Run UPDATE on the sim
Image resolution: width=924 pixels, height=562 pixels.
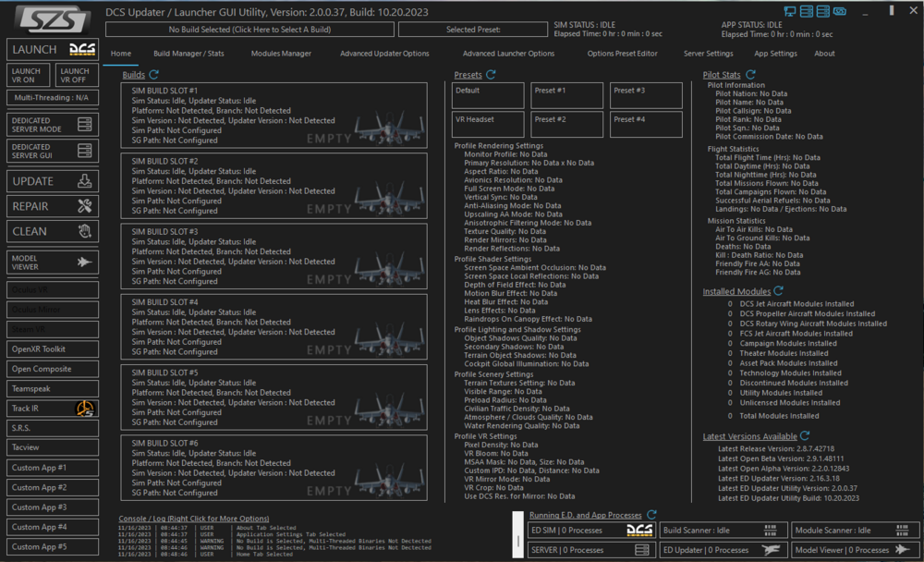click(x=53, y=181)
